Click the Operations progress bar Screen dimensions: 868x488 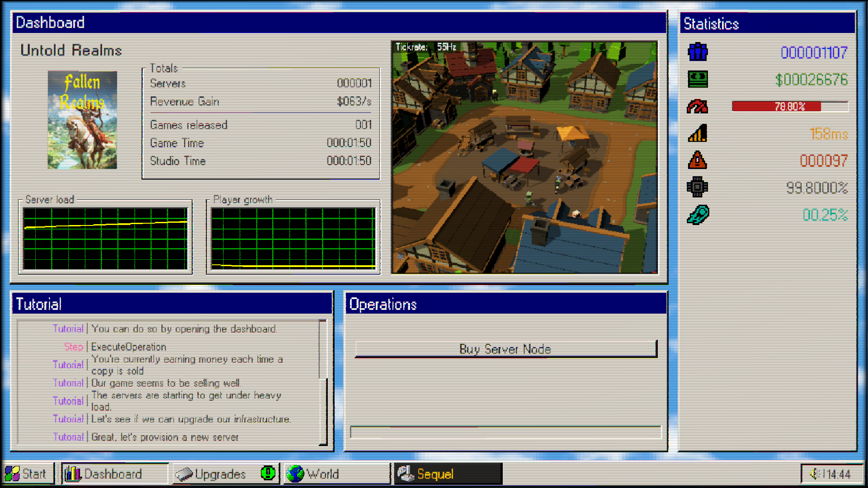click(x=505, y=432)
